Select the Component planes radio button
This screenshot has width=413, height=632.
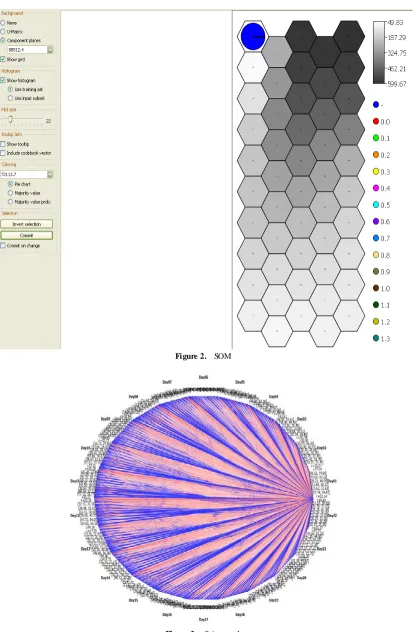[3, 40]
